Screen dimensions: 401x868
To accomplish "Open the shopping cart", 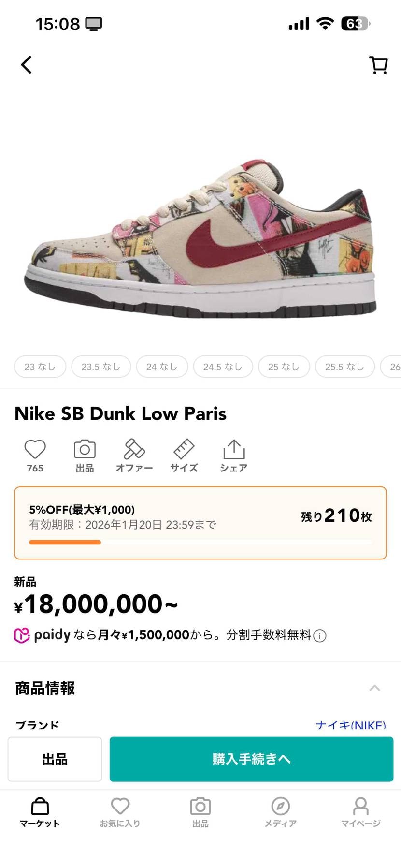I will point(378,65).
